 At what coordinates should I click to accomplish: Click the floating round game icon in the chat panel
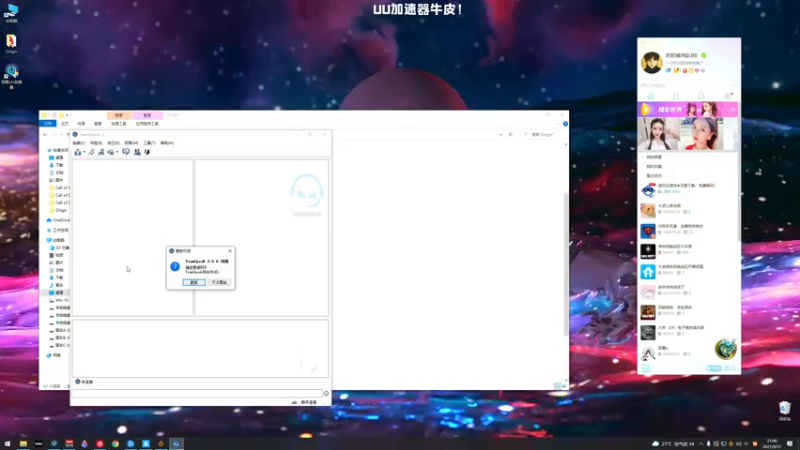[x=725, y=349]
